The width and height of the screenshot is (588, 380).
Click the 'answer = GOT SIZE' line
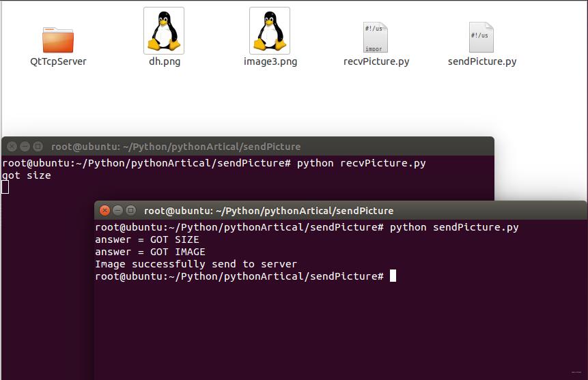click(147, 239)
